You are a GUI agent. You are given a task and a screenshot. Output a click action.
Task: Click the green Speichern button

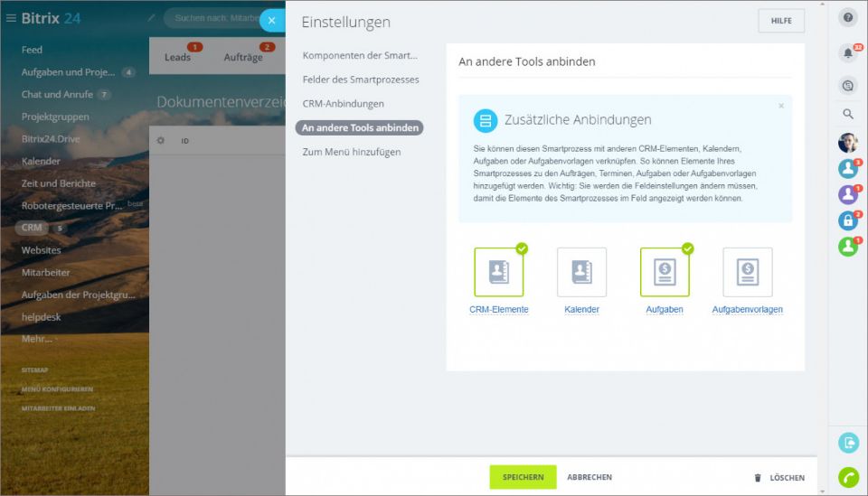click(523, 477)
